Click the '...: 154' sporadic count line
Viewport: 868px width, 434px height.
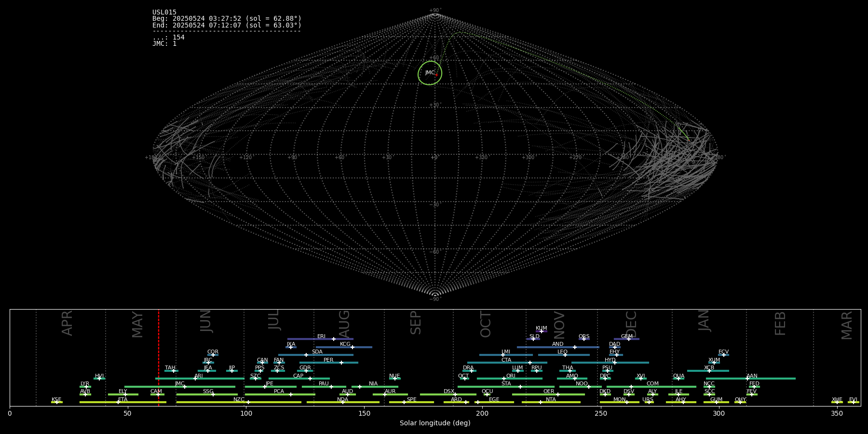(168, 37)
